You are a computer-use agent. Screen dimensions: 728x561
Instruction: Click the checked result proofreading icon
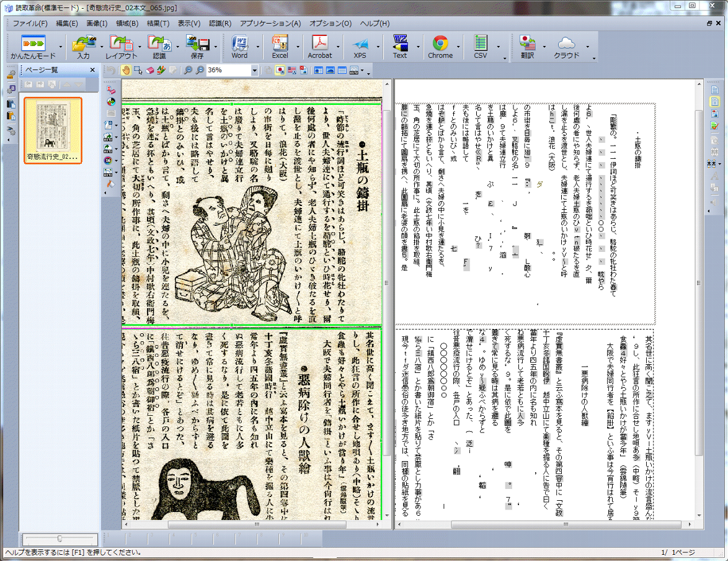tap(714, 125)
